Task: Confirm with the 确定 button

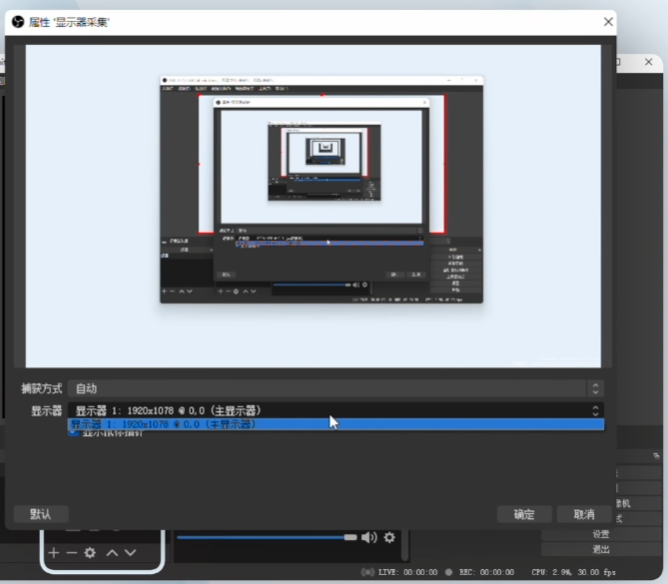Action: click(524, 514)
